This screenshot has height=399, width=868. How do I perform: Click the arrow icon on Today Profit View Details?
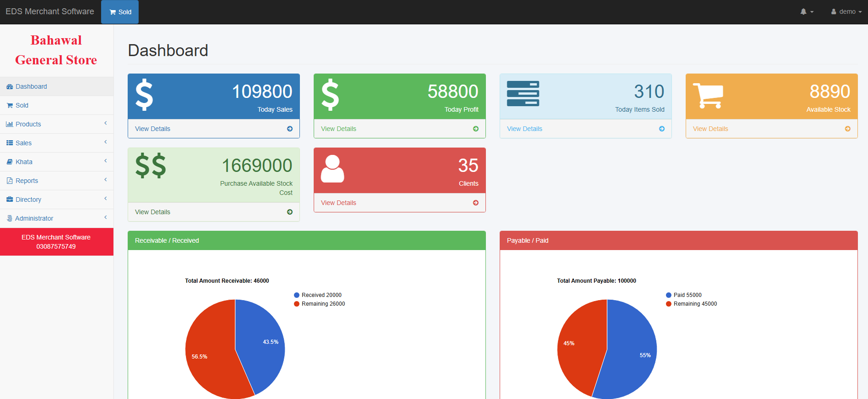476,129
